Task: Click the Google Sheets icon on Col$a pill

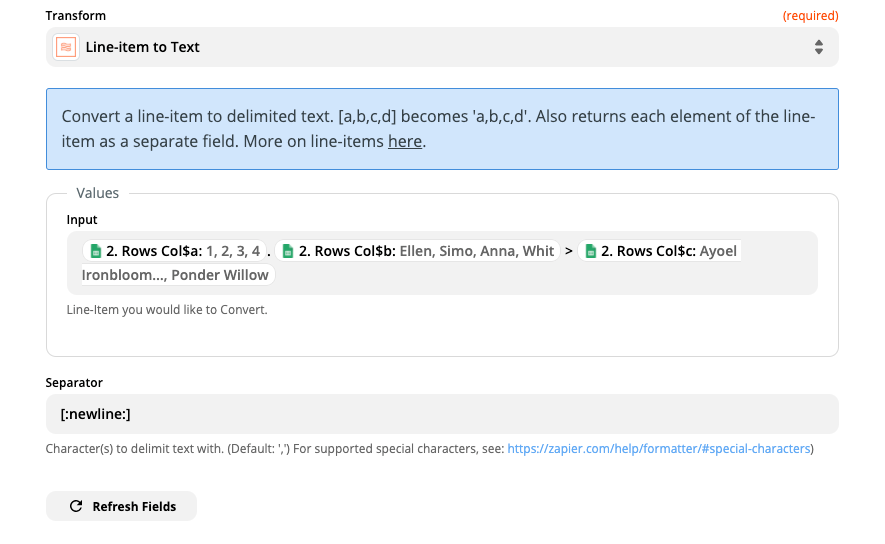Action: coord(96,251)
